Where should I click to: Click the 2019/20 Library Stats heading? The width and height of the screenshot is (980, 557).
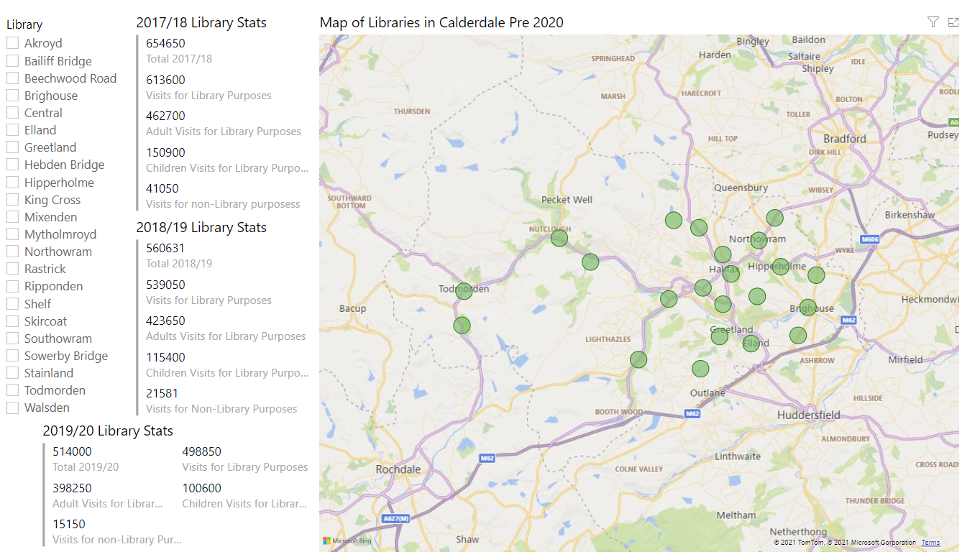(x=106, y=430)
